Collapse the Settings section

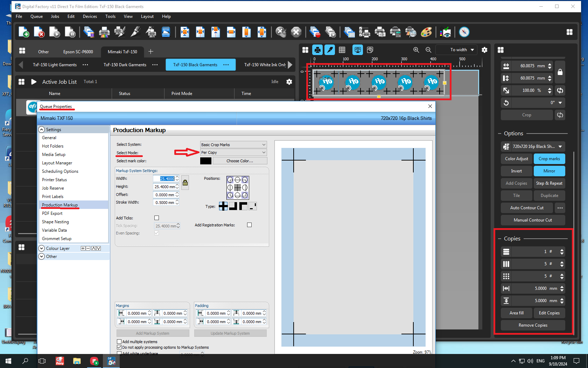pos(42,130)
